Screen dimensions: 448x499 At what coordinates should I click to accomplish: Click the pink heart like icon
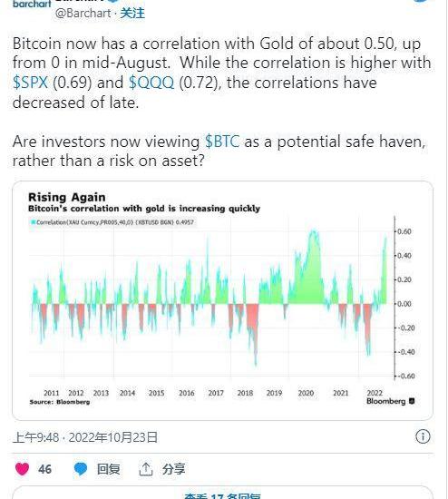(x=22, y=469)
